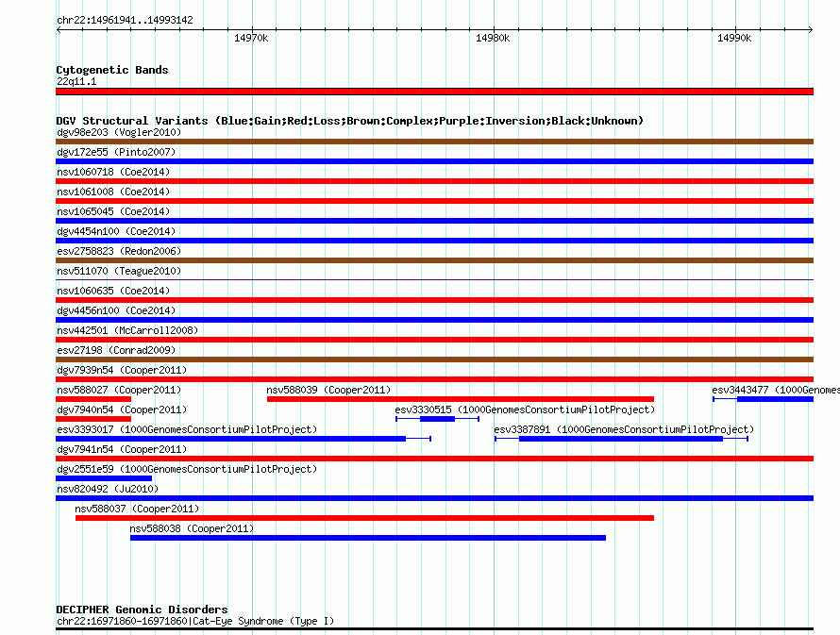Image resolution: width=840 pixels, height=635 pixels.
Task: Select variant dgv98e203 (Vogler2010)
Action: coord(119,132)
